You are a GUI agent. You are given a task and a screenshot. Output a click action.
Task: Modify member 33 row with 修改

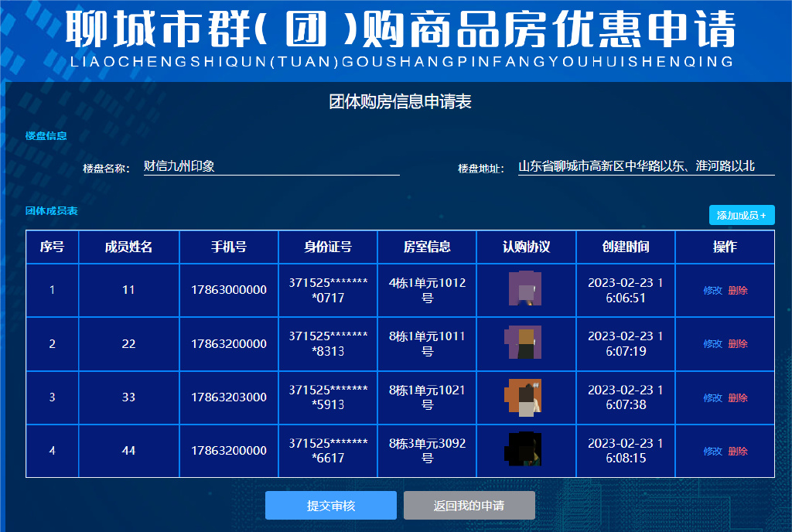[712, 397]
